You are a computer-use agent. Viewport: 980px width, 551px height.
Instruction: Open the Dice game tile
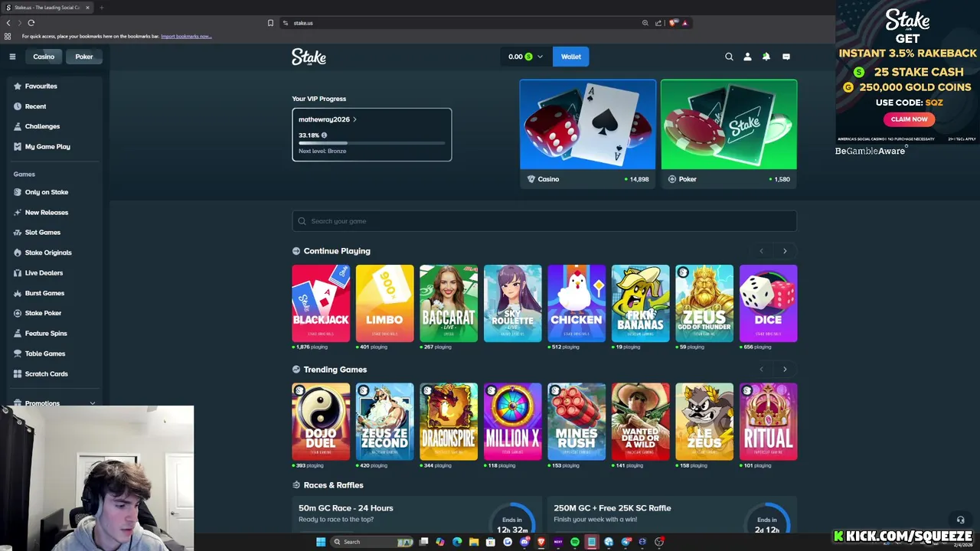pos(768,303)
